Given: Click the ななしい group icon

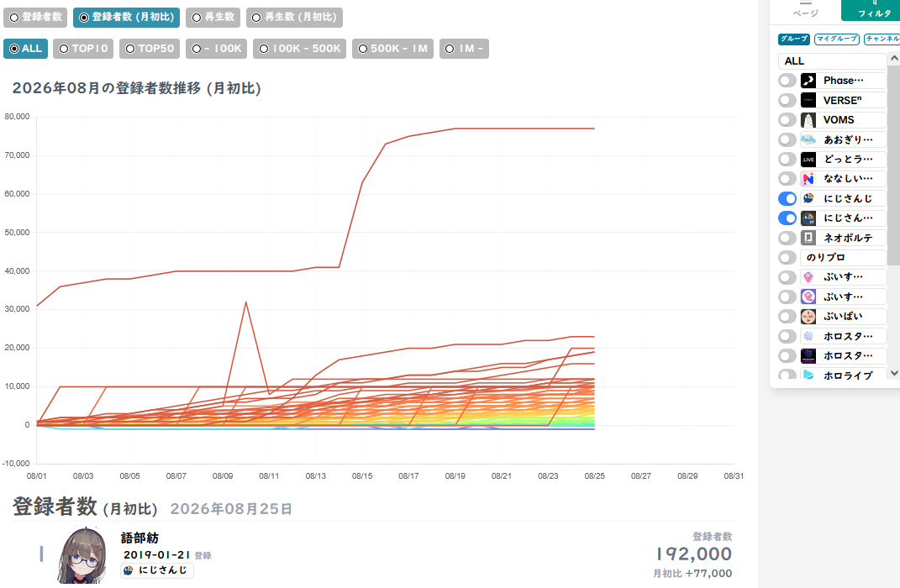Looking at the screenshot, I should click(x=808, y=179).
